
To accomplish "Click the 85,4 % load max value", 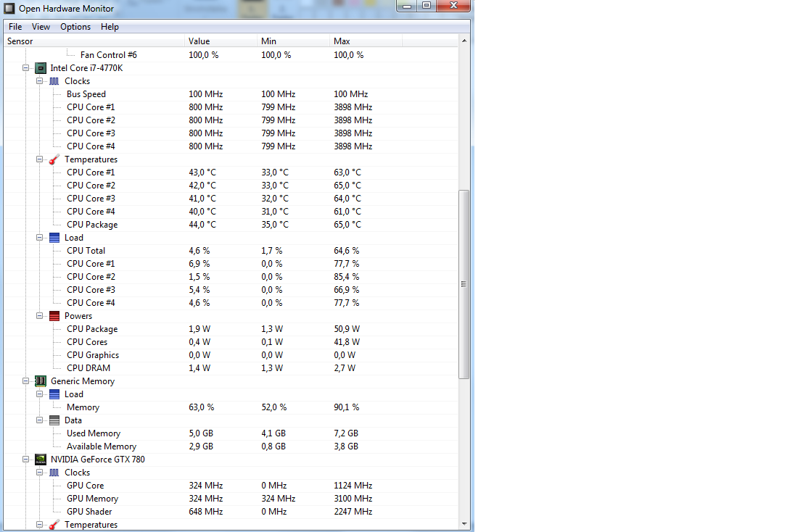I will pyautogui.click(x=347, y=277).
